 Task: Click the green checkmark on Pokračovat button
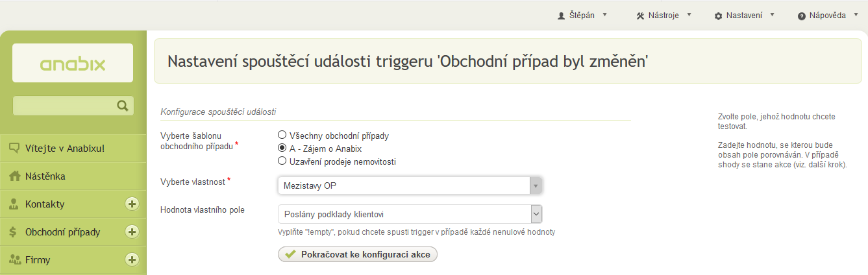[x=290, y=255]
